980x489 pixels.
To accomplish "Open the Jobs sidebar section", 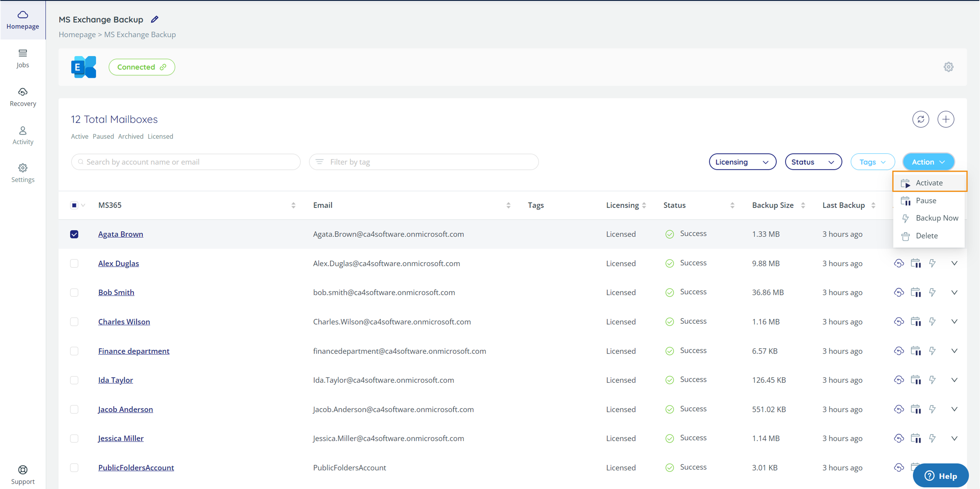I will tap(23, 59).
